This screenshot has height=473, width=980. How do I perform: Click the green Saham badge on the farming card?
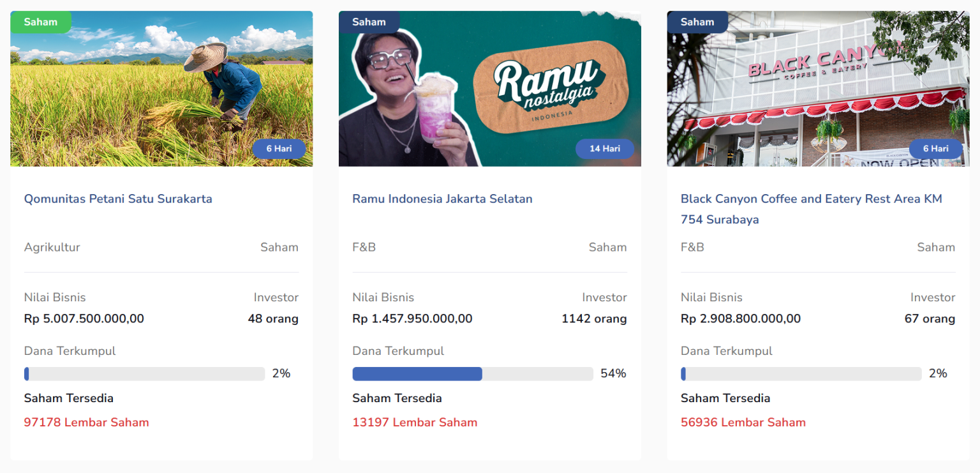(40, 22)
